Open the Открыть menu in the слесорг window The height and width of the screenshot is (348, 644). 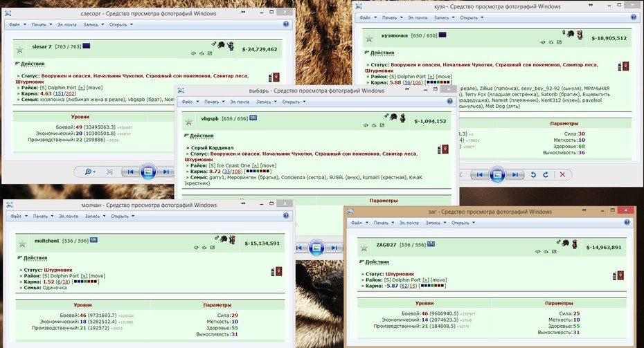coord(120,25)
